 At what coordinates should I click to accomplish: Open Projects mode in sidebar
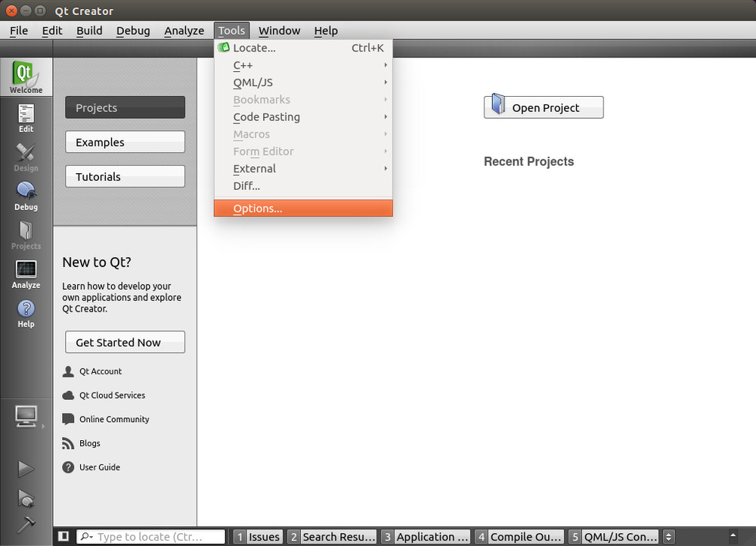click(26, 235)
